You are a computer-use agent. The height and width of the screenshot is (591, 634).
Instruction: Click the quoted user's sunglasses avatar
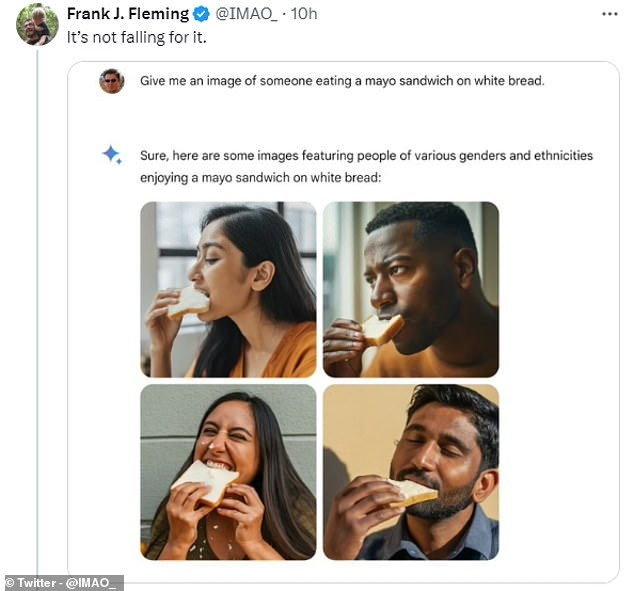(112, 81)
